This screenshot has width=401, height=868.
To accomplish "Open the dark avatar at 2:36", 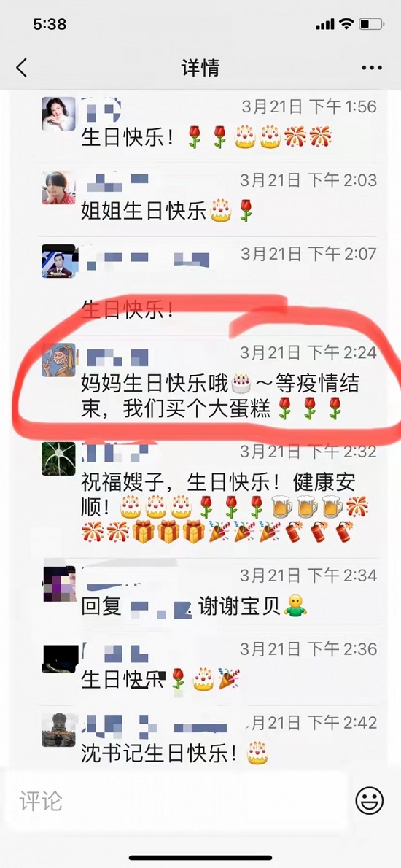I will click(58, 656).
